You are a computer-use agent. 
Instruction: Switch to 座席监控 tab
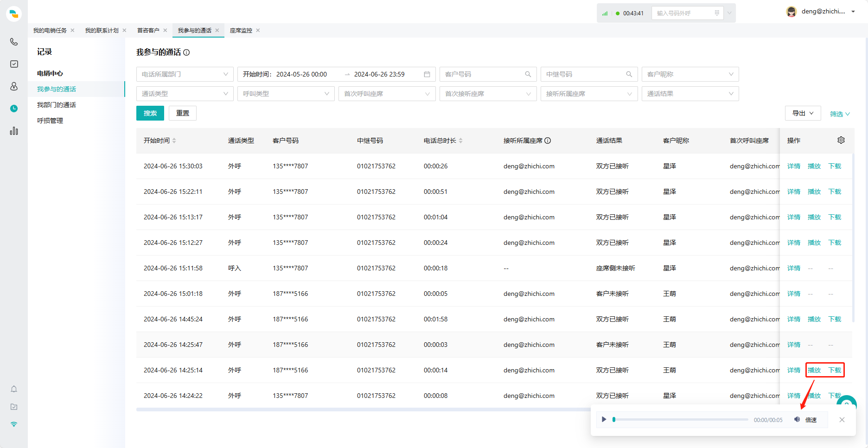tap(241, 31)
